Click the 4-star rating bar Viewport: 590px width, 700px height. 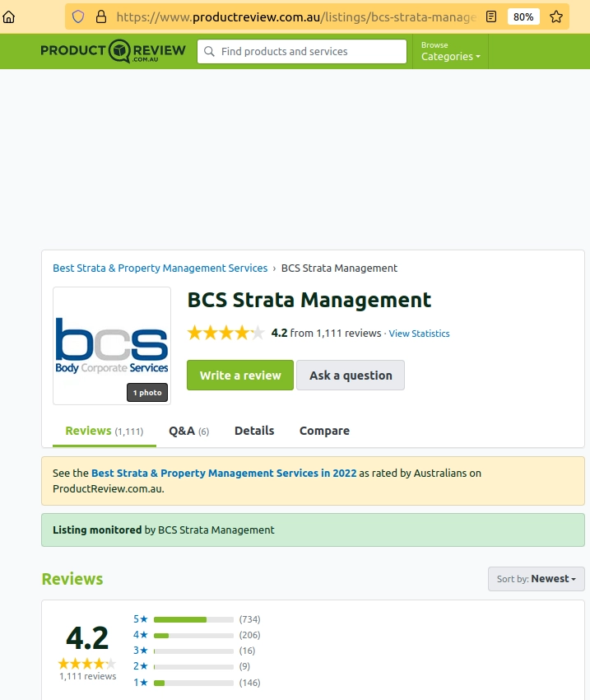[x=193, y=635]
